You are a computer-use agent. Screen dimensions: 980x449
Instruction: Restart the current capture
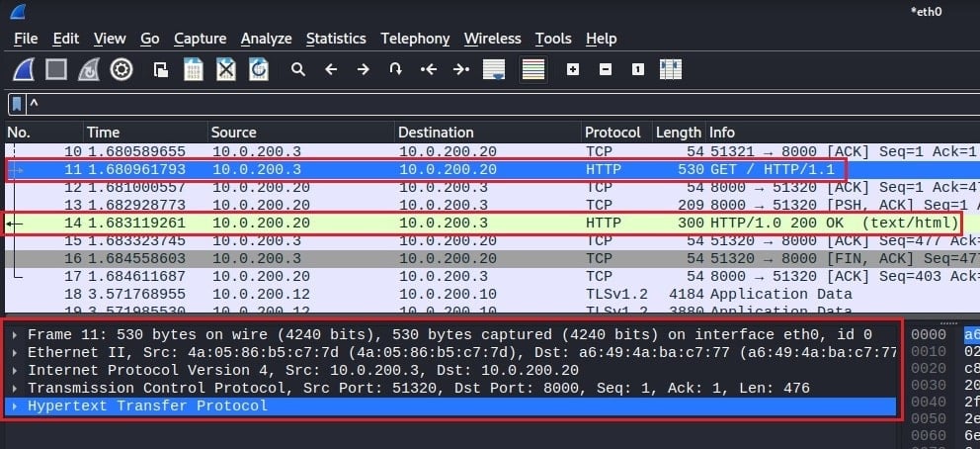point(89,69)
